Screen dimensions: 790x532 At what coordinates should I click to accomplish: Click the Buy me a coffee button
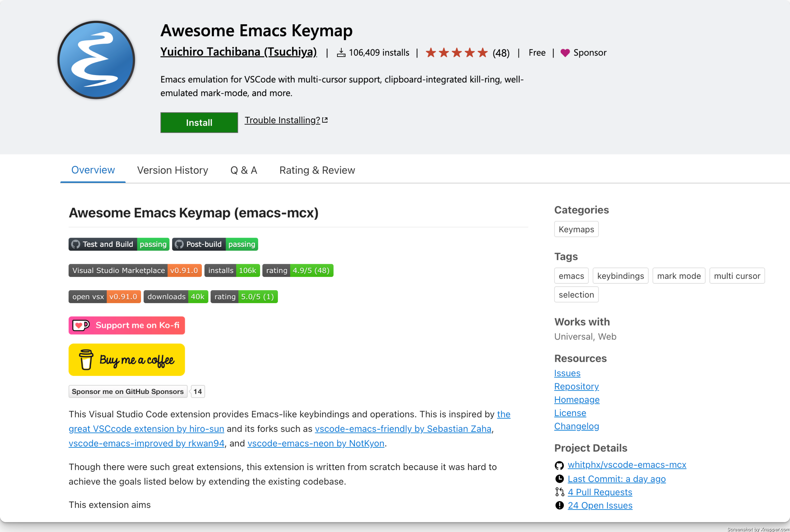pos(127,360)
